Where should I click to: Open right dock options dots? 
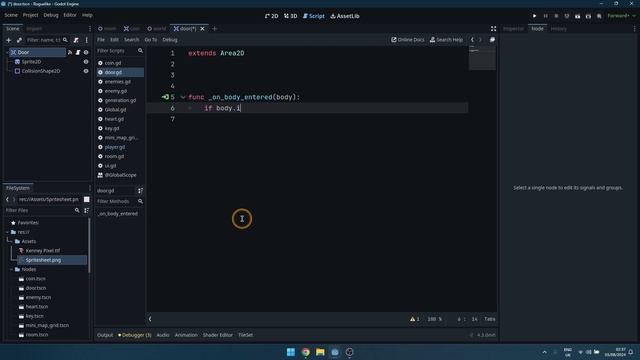(634, 29)
